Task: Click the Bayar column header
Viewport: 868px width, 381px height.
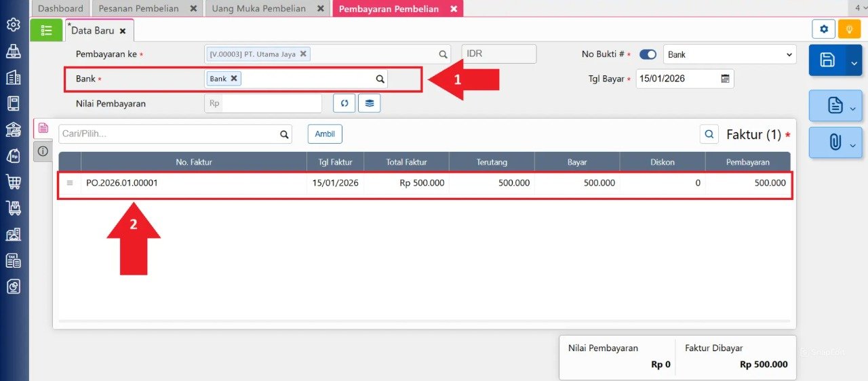Action: click(577, 162)
